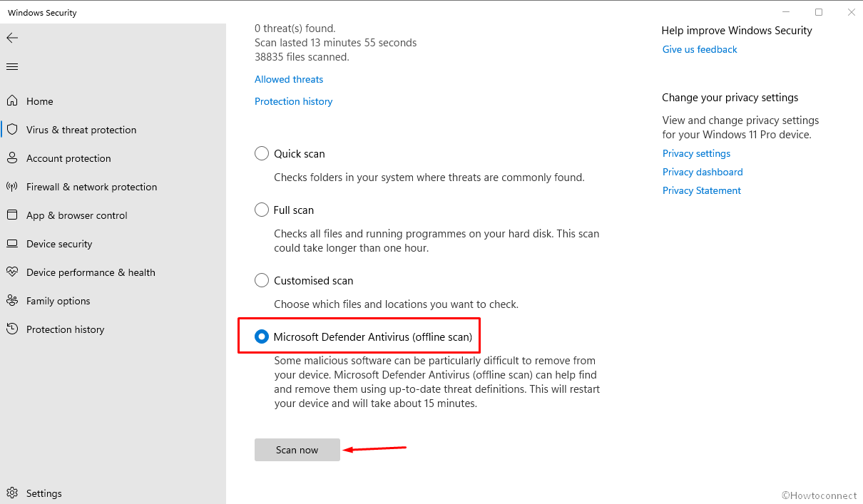
Task: Open Virus & threat protection section
Action: [81, 130]
